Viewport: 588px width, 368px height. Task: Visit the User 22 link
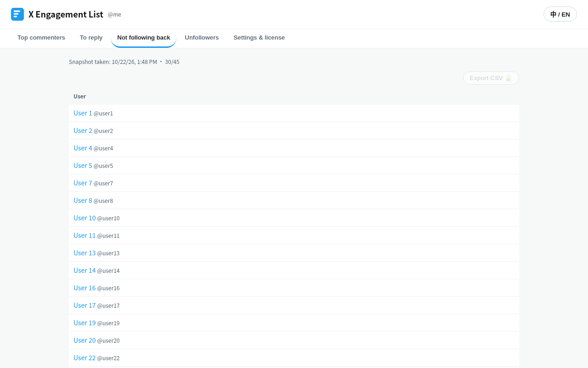[85, 358]
